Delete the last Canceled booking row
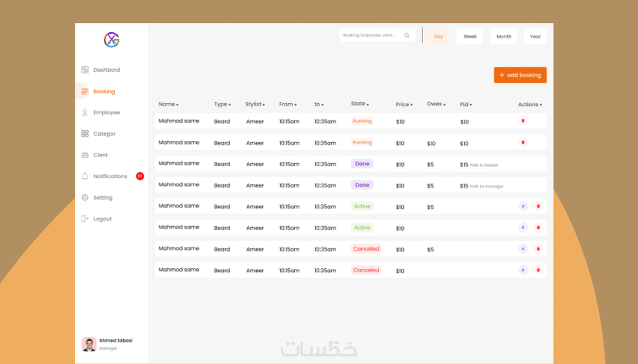 (538, 270)
